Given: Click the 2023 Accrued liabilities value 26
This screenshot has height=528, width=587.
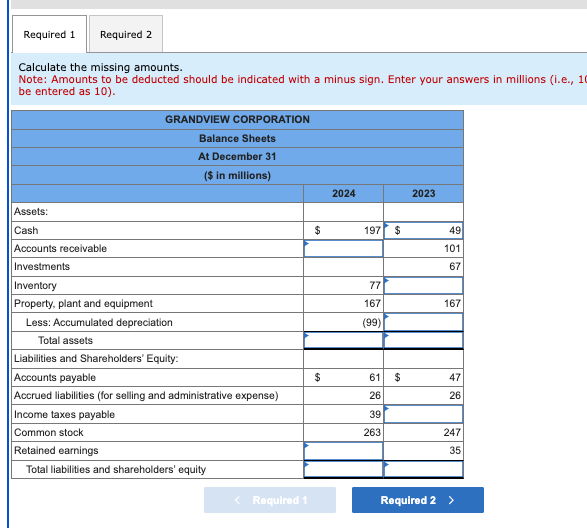Looking at the screenshot, I should click(x=455, y=395).
